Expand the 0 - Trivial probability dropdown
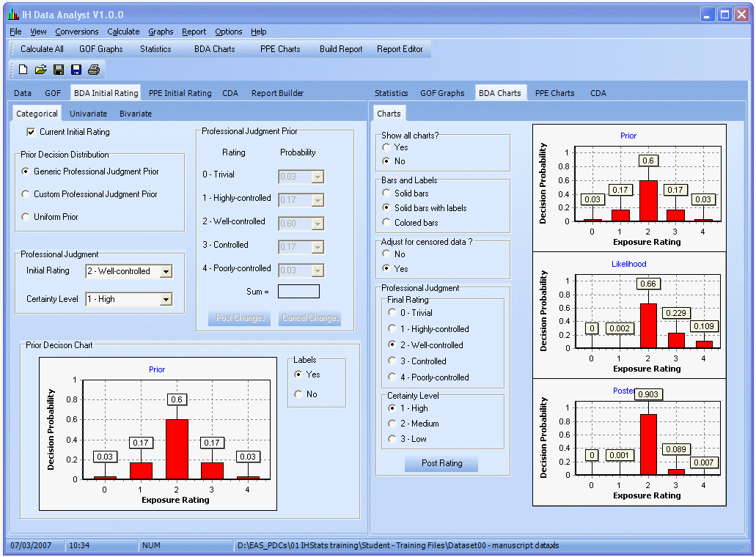 [x=318, y=177]
